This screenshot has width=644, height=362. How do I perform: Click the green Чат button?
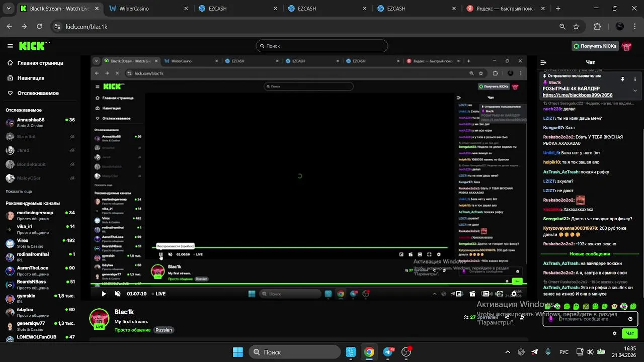coord(629,333)
